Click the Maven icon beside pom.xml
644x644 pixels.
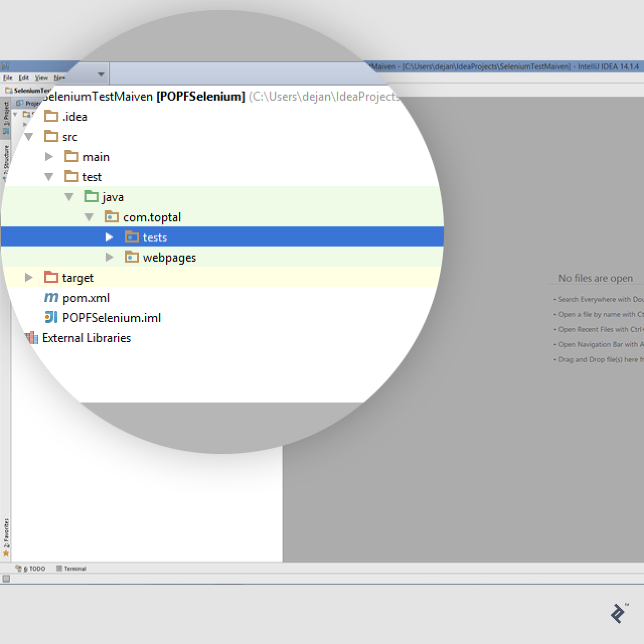(x=51, y=297)
